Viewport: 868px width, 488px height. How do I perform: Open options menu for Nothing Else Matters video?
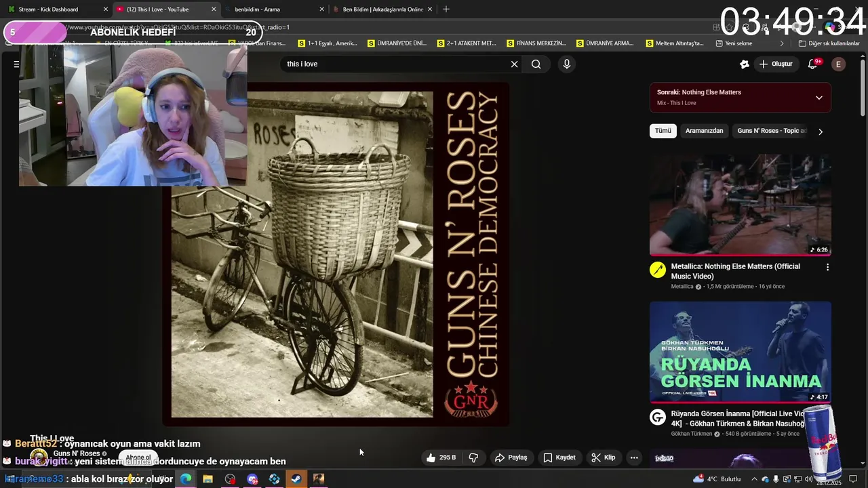pyautogui.click(x=827, y=268)
